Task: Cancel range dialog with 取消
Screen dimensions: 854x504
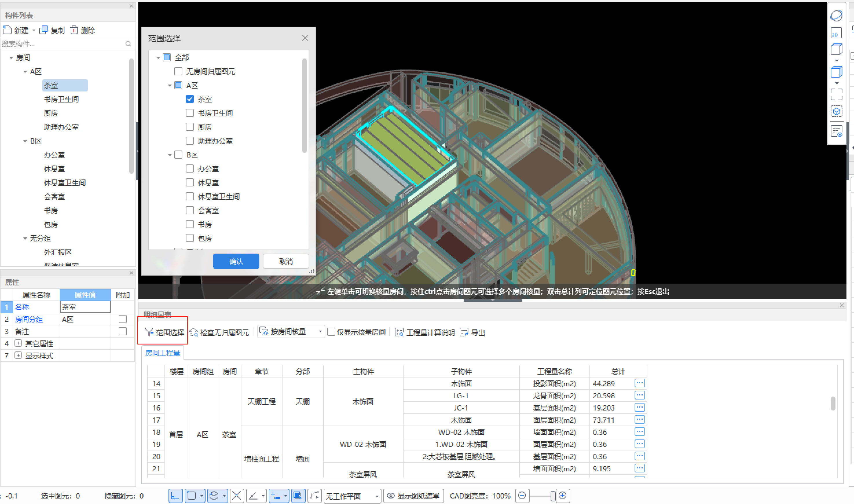Action: [x=286, y=261]
